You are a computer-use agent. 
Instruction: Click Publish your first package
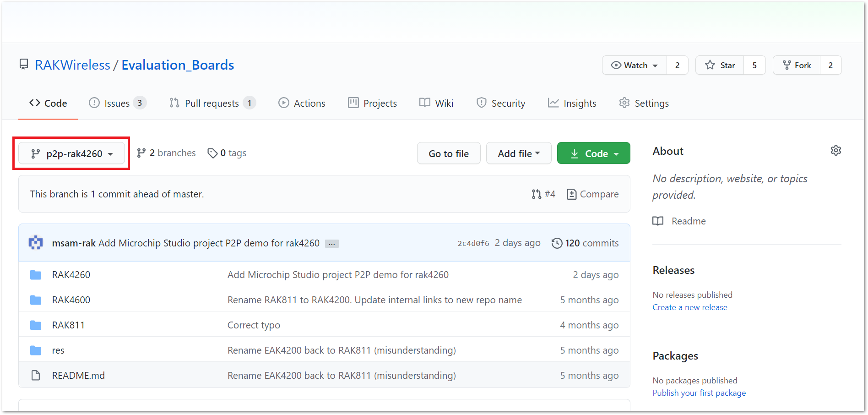[x=699, y=393]
